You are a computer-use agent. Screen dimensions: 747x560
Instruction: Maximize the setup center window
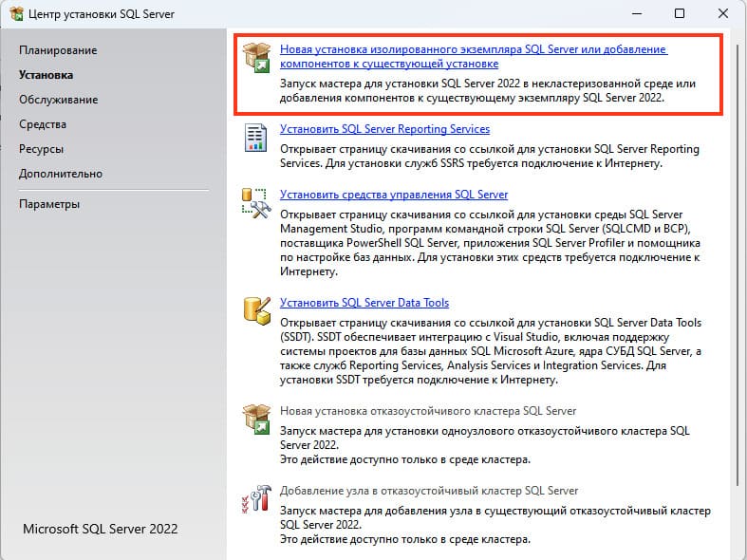pyautogui.click(x=680, y=14)
